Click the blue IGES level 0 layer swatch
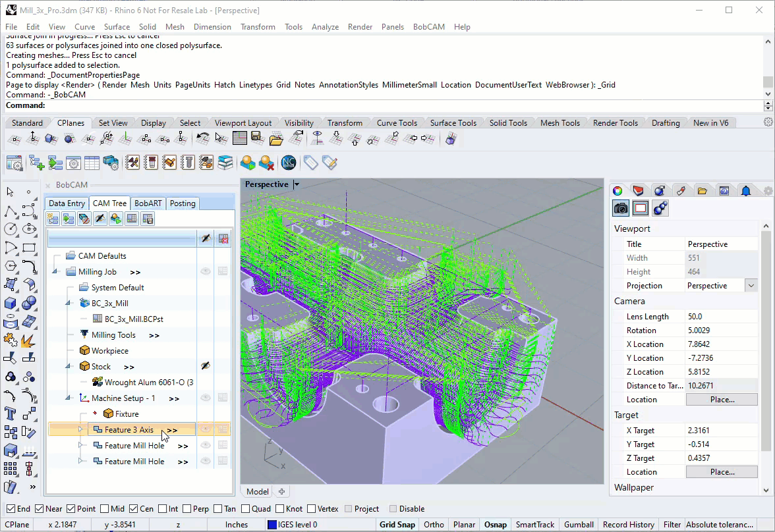Screen dimensions: 775x532 [x=272, y=525]
